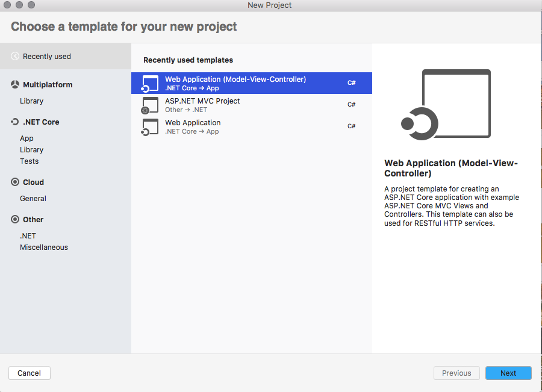Viewport: 542px width, 392px height.
Task: Open .NET under Other
Action: coord(28,236)
